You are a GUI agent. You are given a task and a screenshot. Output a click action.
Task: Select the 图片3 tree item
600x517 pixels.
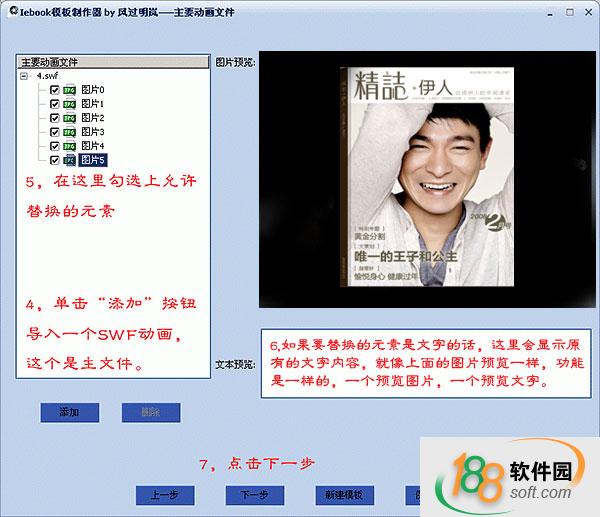click(93, 132)
